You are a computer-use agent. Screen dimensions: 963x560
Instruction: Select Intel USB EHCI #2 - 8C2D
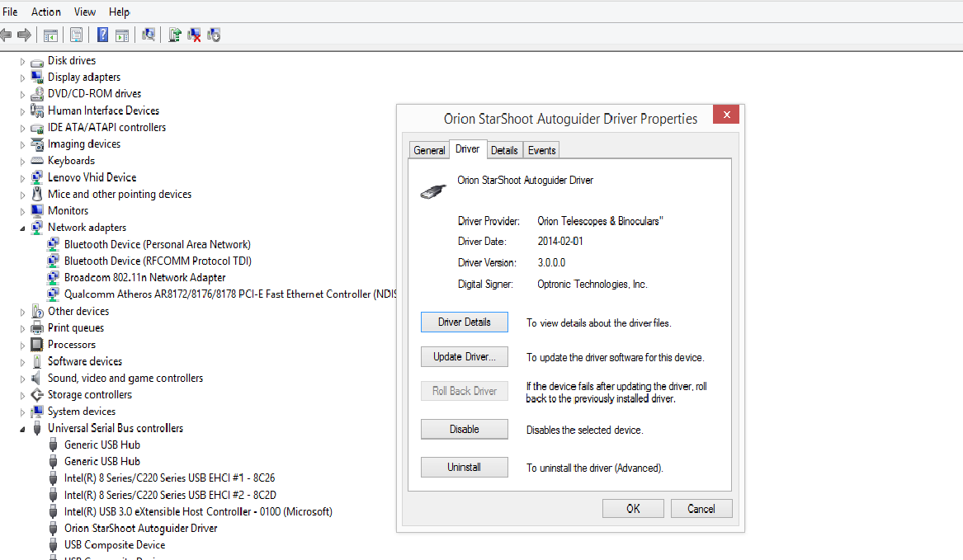170,495
